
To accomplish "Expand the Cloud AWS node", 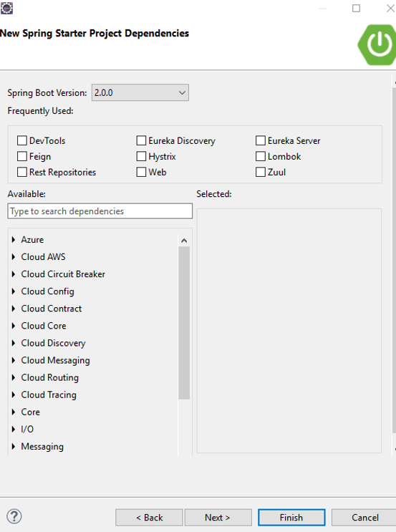I will [14, 257].
